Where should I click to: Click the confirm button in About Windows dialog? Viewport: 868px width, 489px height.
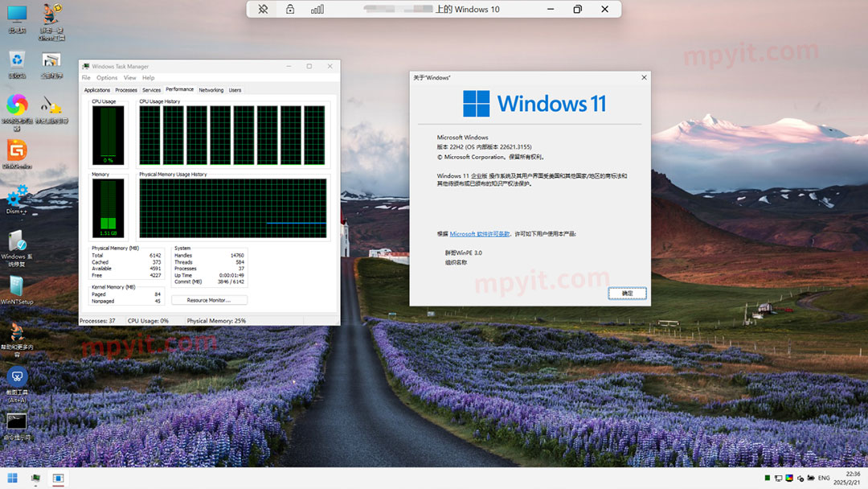coord(627,294)
